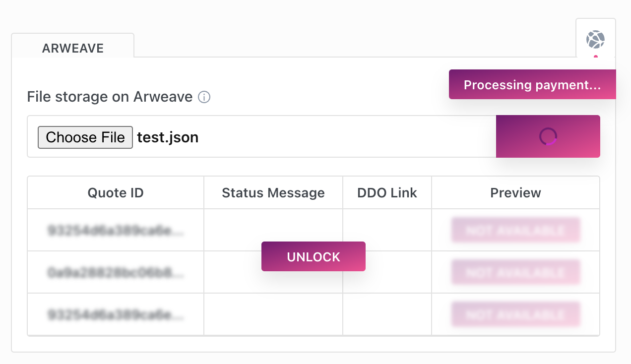The height and width of the screenshot is (364, 631).
Task: Click the Quote ID column header
Action: [x=116, y=193]
